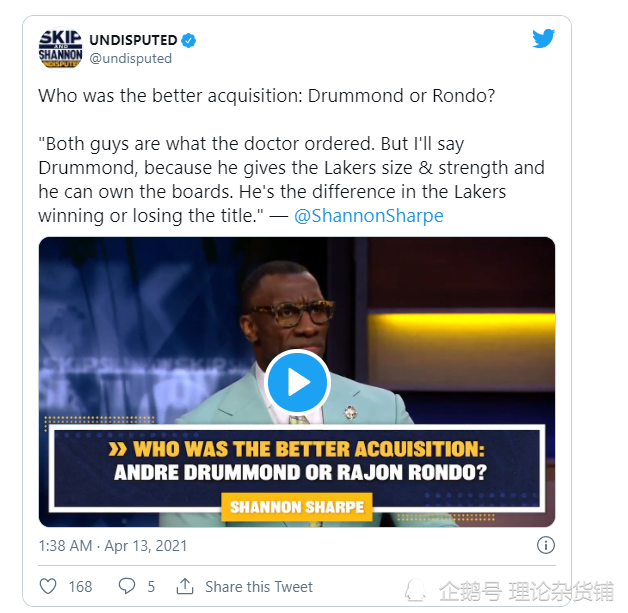Click the watermark penguin logo
Image resolution: width=628 pixels, height=613 pixels.
pyautogui.click(x=415, y=591)
